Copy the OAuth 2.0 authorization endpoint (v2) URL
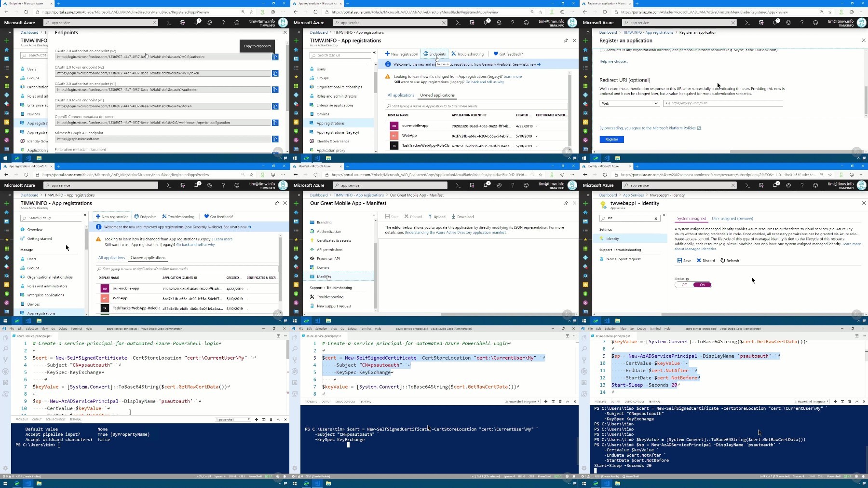Image resolution: width=868 pixels, height=488 pixels. pos(275,57)
